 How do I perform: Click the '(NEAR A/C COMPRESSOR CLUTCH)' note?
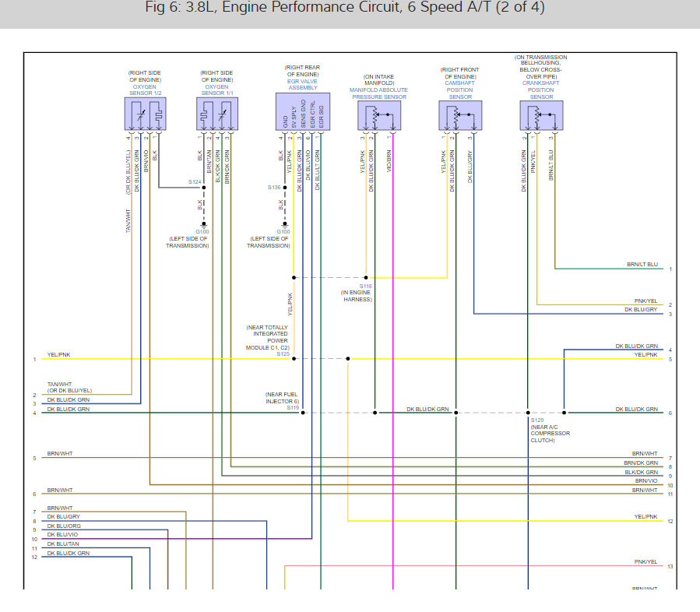pos(550,434)
